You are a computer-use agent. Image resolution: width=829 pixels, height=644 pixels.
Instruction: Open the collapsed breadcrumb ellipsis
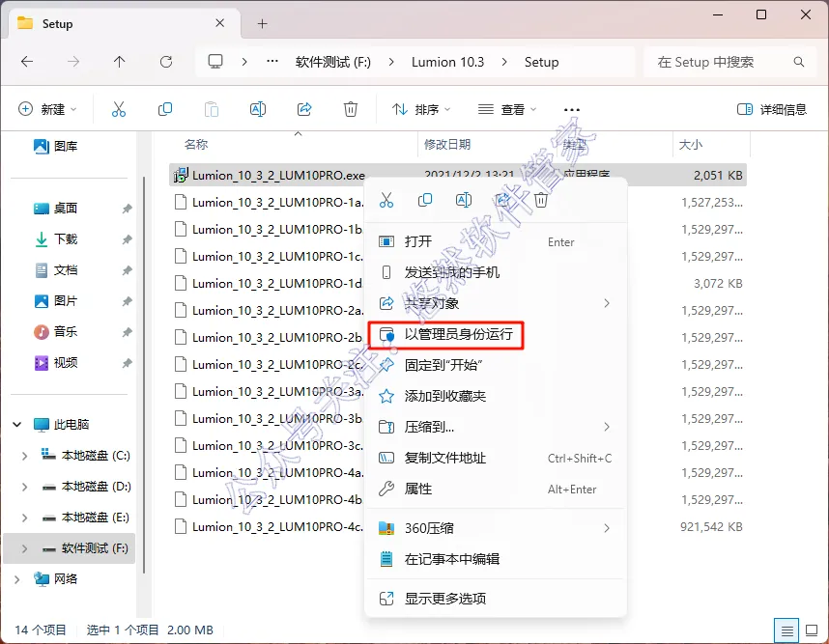272,62
